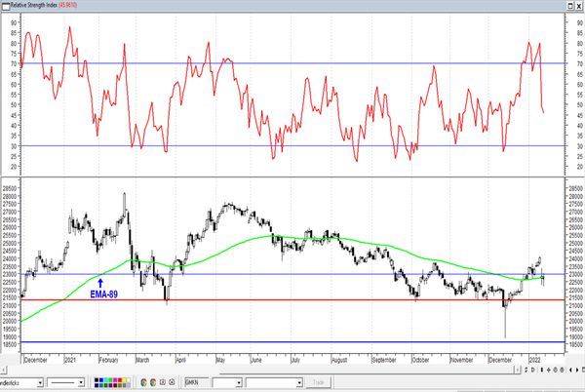Click the crosshair plus icon
The width and height of the screenshot is (585, 392).
tap(548, 370)
